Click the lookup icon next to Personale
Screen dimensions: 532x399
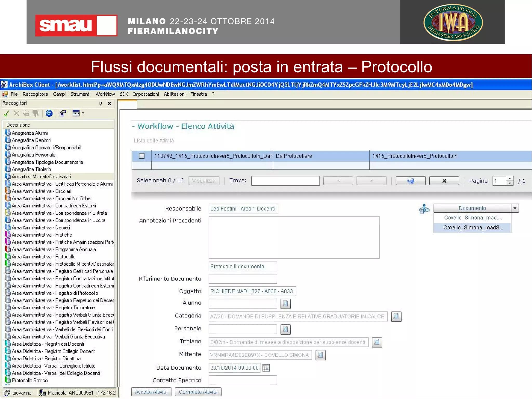click(285, 329)
